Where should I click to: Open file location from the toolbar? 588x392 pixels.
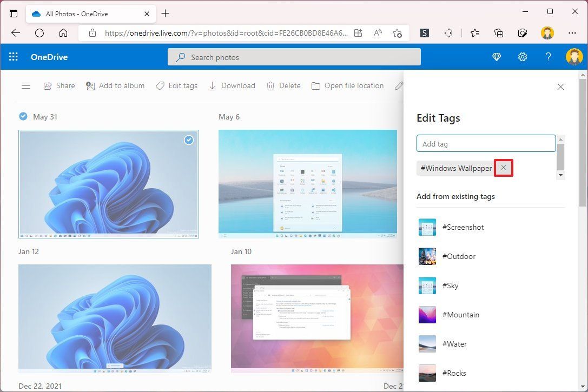(x=315, y=85)
